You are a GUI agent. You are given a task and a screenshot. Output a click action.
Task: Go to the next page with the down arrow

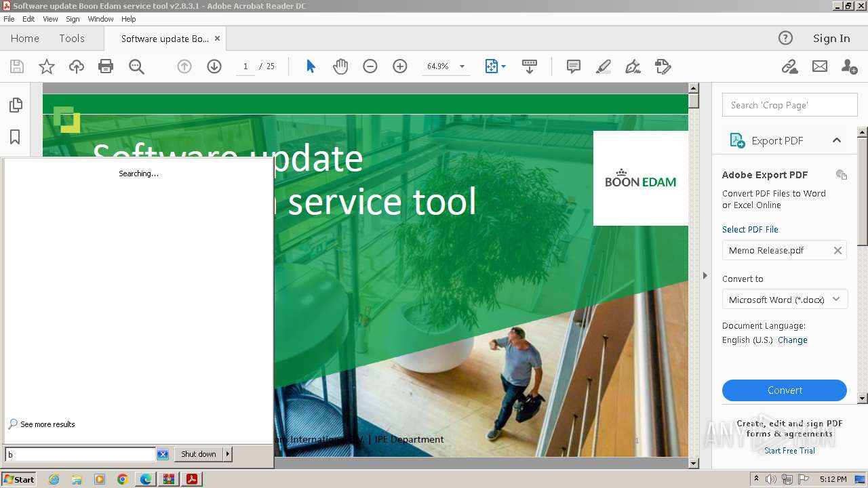click(214, 66)
